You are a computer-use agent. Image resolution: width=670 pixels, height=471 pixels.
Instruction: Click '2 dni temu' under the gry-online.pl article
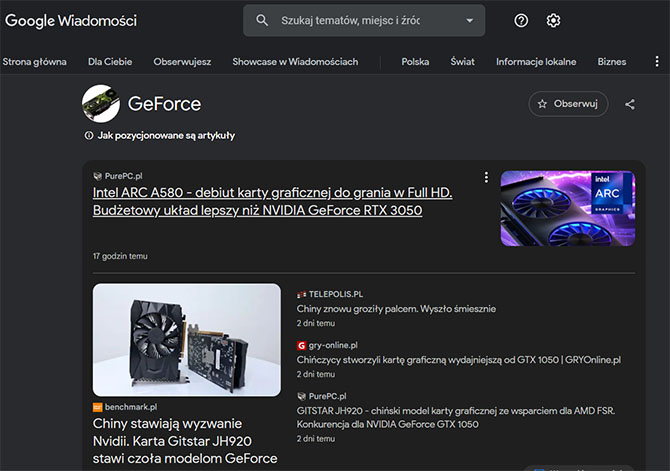pos(316,374)
